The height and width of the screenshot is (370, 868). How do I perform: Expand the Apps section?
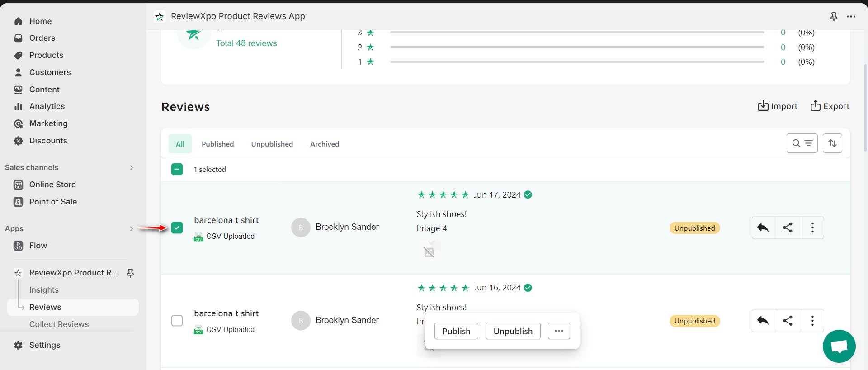click(x=132, y=229)
